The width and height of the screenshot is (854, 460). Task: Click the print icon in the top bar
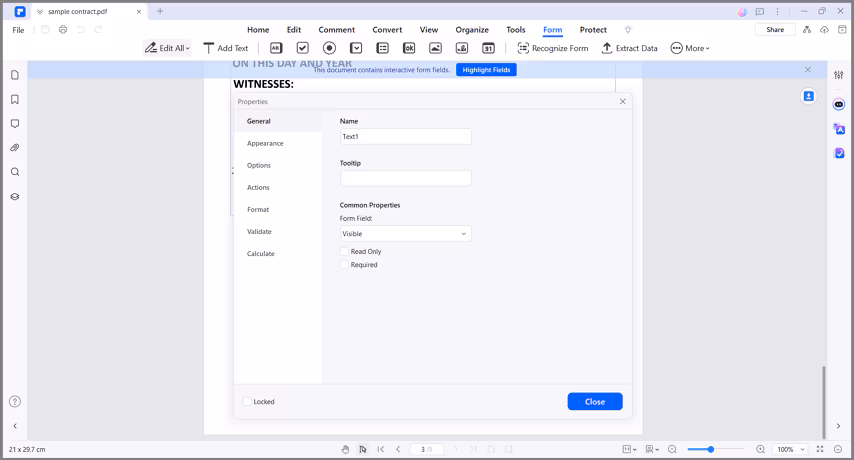point(63,29)
